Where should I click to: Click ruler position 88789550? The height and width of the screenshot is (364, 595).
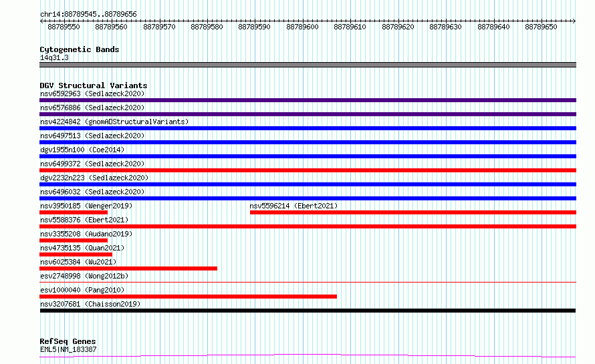pyautogui.click(x=64, y=27)
